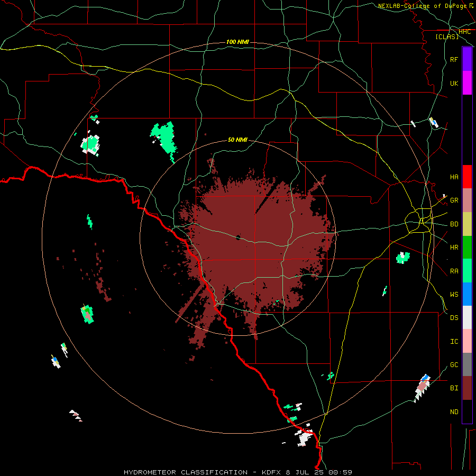This screenshot has width=476, height=476.
Task: Click the UK legend label
Action: (454, 83)
